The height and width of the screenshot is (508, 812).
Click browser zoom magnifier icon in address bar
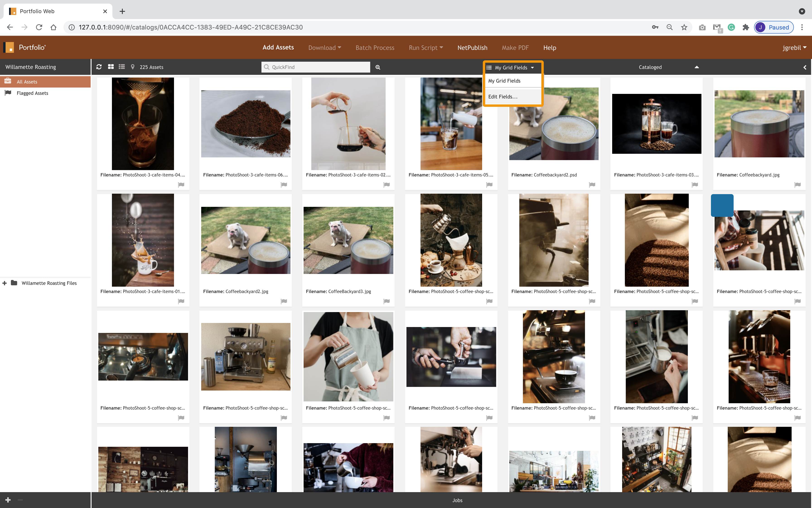(669, 27)
